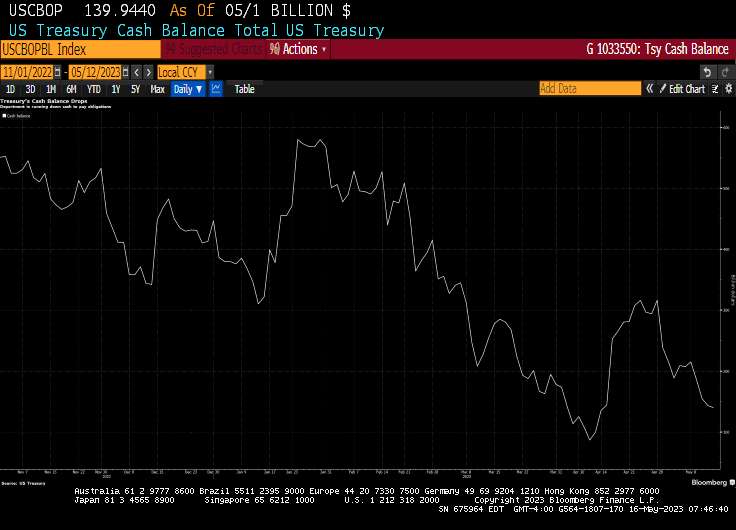Viewport: 736px width, 530px height.
Task: Click the undo arrow icon
Action: point(708,72)
